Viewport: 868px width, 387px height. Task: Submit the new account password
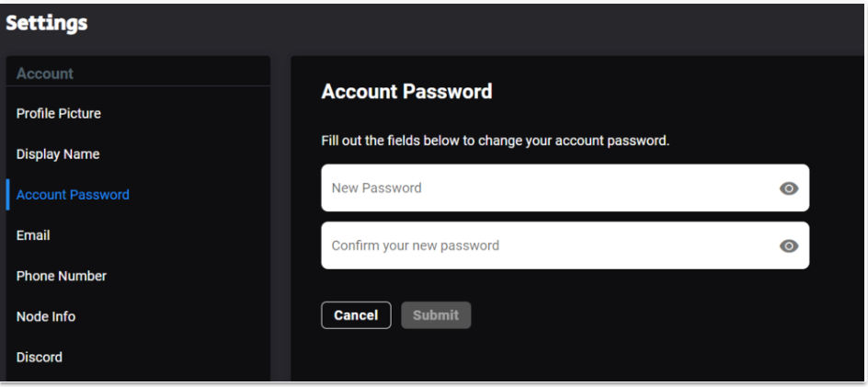pyautogui.click(x=436, y=315)
